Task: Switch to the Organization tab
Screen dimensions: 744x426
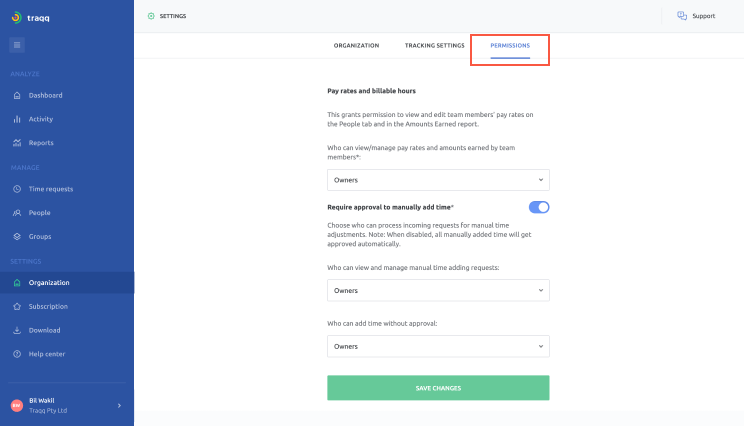Action: (x=356, y=46)
